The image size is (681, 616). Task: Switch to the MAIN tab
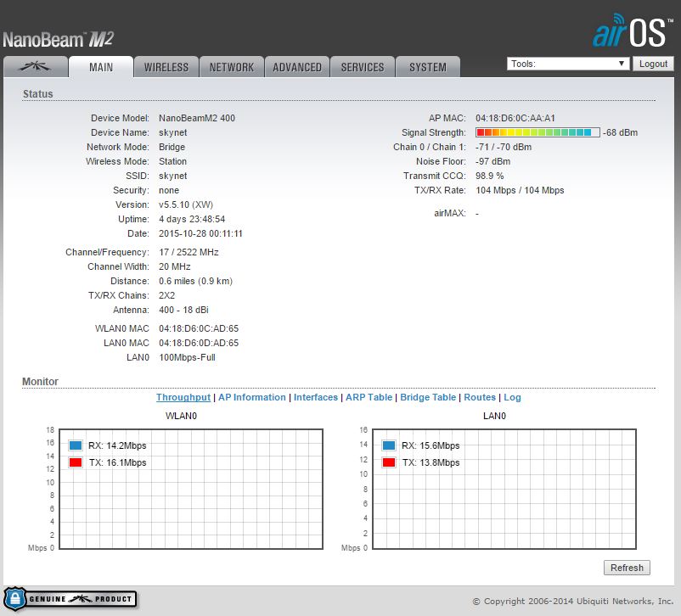pos(100,67)
